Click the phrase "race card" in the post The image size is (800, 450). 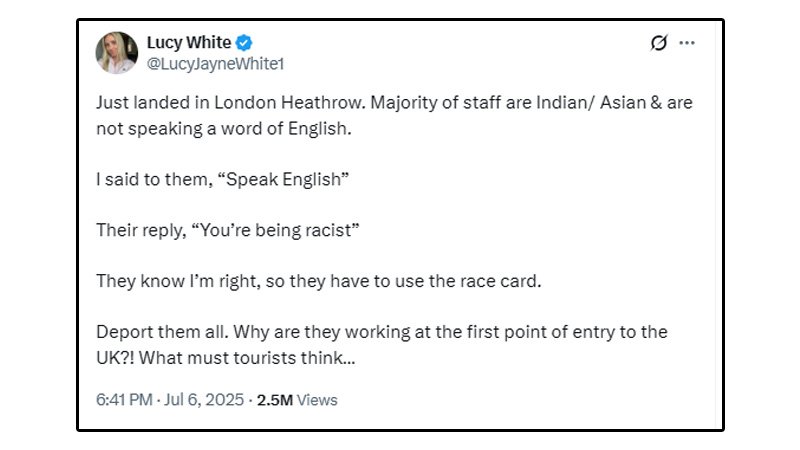point(502,281)
